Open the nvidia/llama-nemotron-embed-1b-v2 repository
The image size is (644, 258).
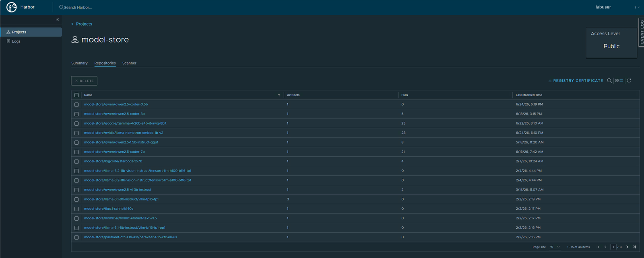(x=124, y=133)
